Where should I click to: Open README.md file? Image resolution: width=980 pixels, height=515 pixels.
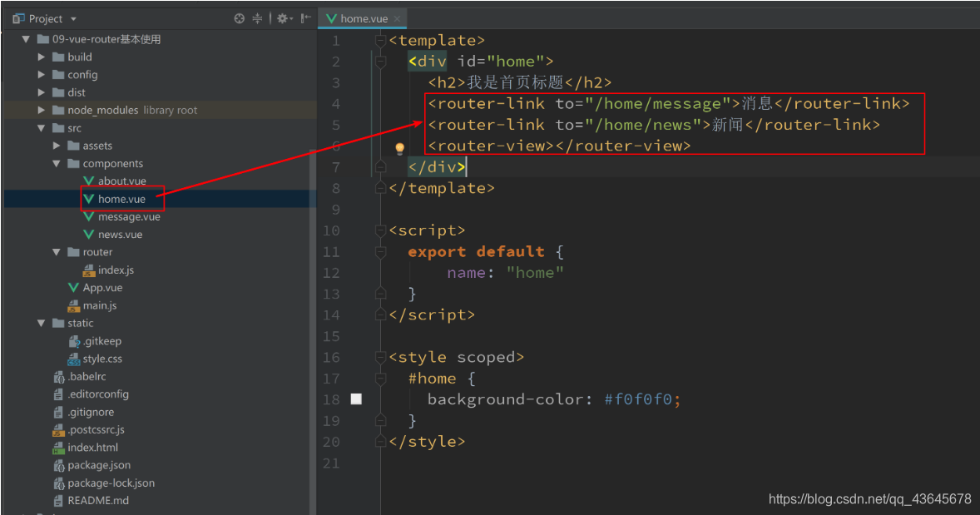click(98, 501)
